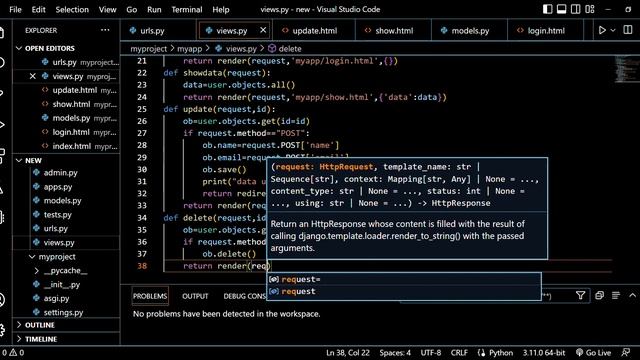Expand the __pycache__ folder

tap(65, 271)
